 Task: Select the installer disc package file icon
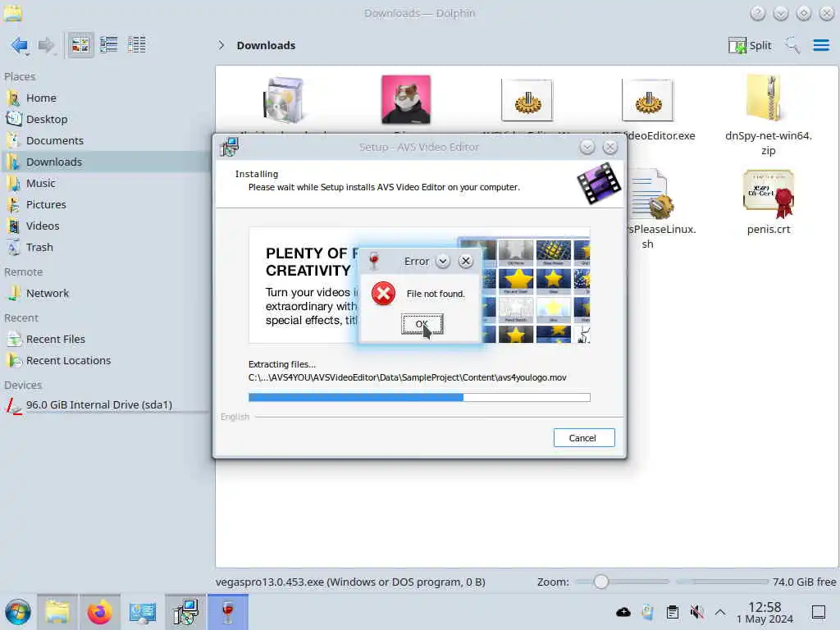pos(285,99)
